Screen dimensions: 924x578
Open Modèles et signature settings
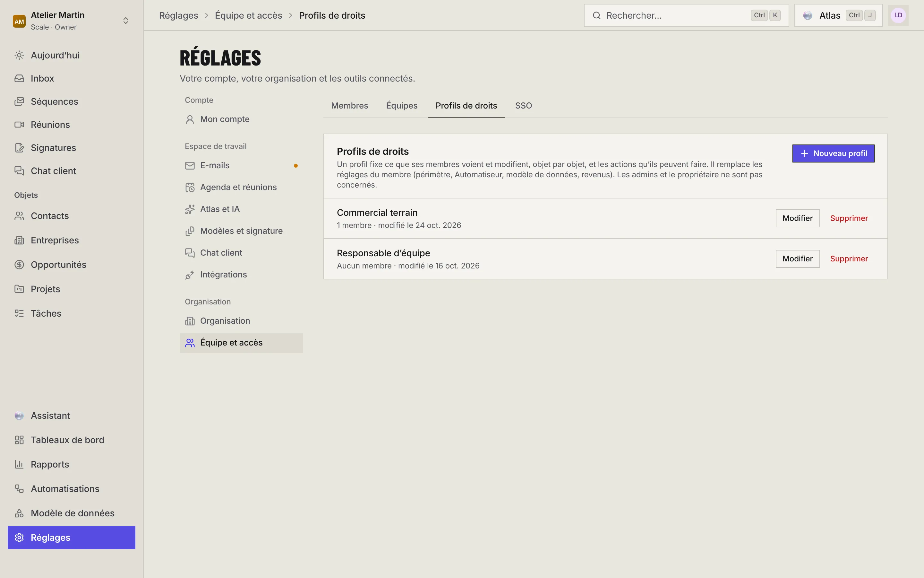point(241,231)
